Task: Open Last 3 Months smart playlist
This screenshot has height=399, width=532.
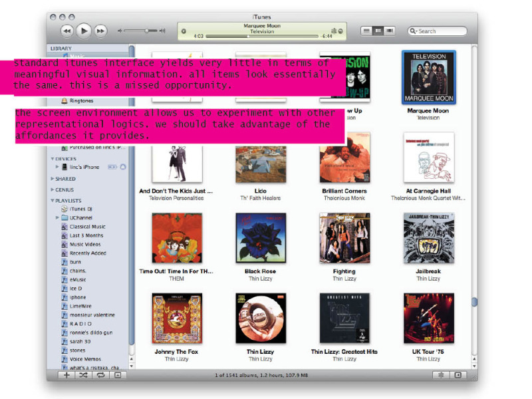Action: 82,235
